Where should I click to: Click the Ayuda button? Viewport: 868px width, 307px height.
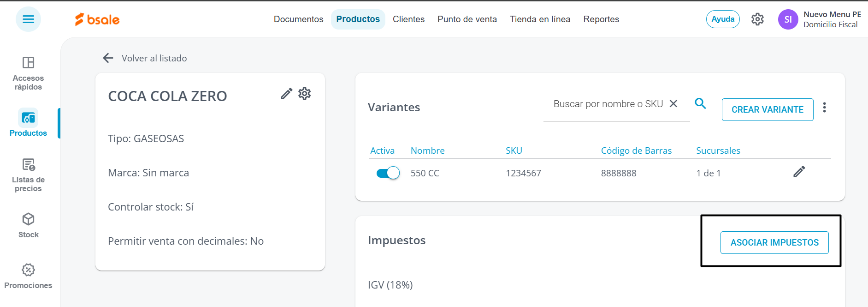(x=723, y=19)
